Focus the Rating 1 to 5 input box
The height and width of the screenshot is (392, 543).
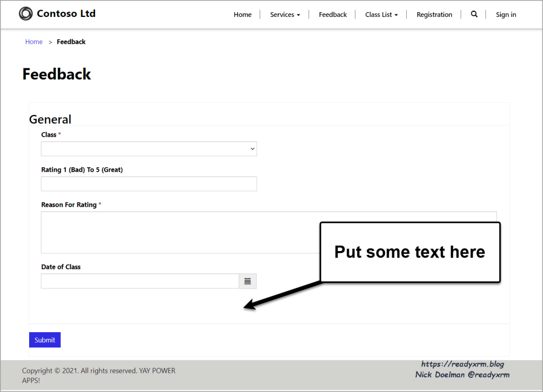pos(149,184)
